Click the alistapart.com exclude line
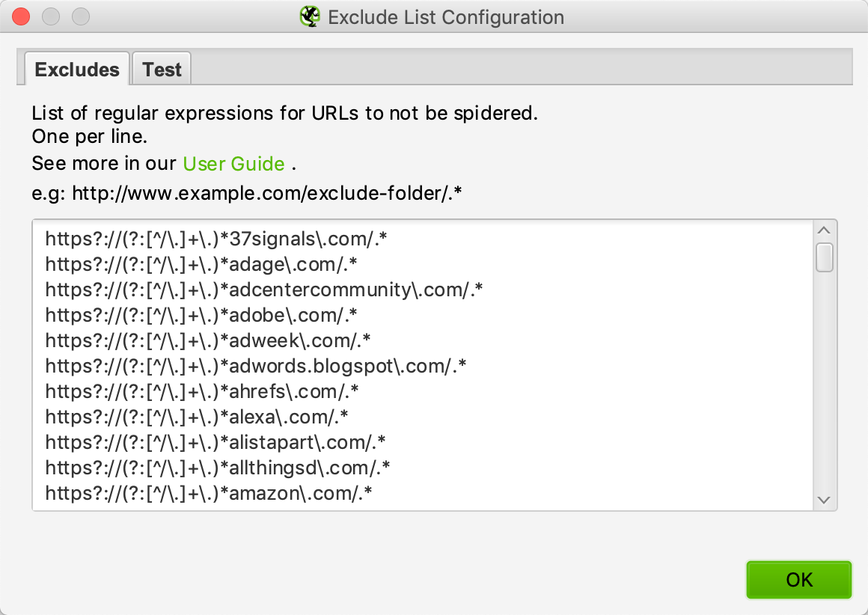 [x=216, y=443]
